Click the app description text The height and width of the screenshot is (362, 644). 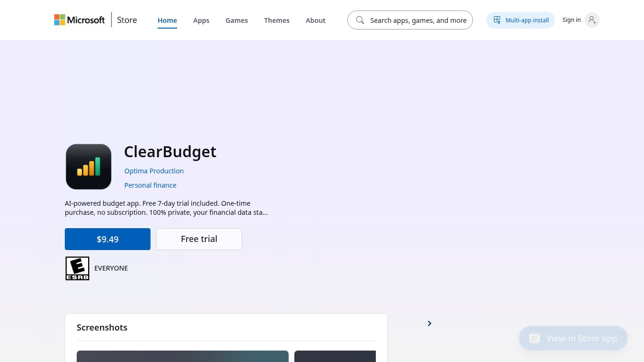[x=166, y=208]
